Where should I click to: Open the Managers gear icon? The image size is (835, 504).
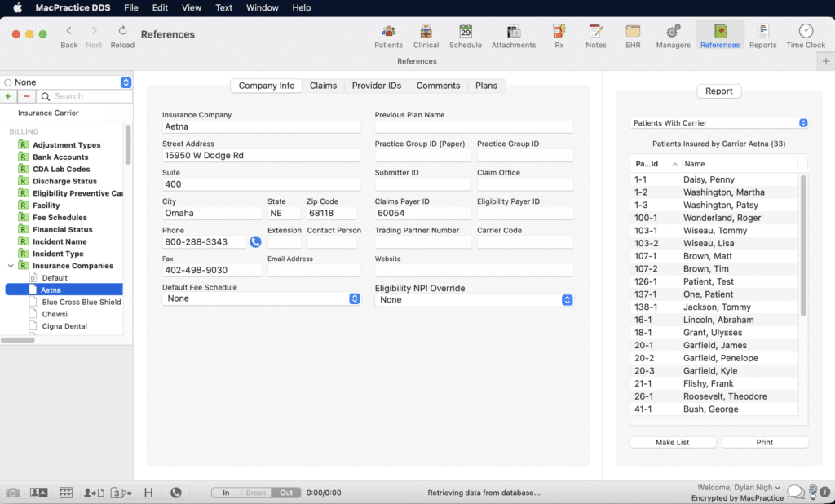click(673, 36)
